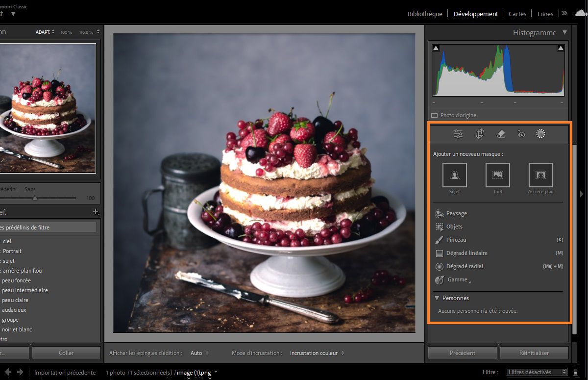
Task: Select the 'peau foncée' preset
Action: coord(16,280)
